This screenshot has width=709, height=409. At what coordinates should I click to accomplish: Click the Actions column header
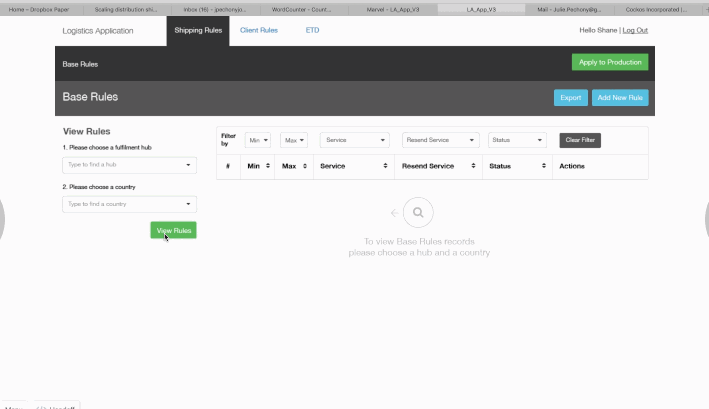(x=572, y=166)
